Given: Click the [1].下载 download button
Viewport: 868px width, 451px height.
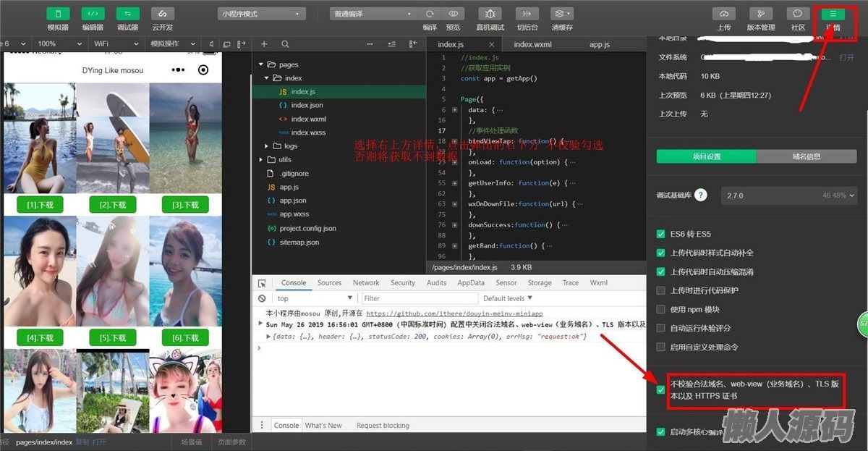Looking at the screenshot, I should click(40, 205).
